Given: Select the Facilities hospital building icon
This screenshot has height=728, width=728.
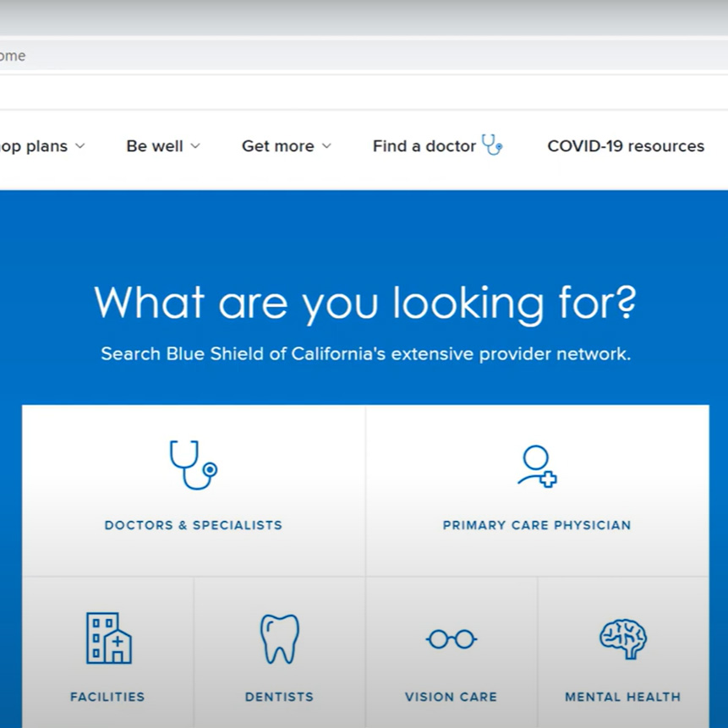Looking at the screenshot, I should [x=107, y=639].
